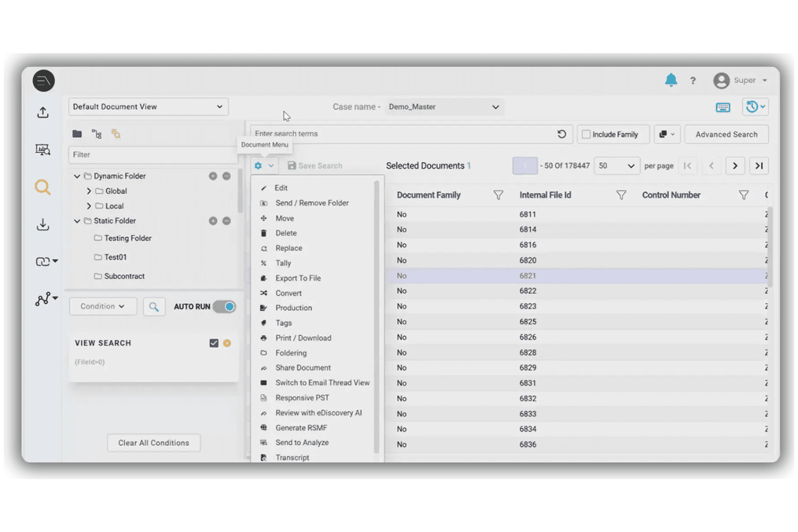Open the upload icon in left sidebar

tap(43, 112)
